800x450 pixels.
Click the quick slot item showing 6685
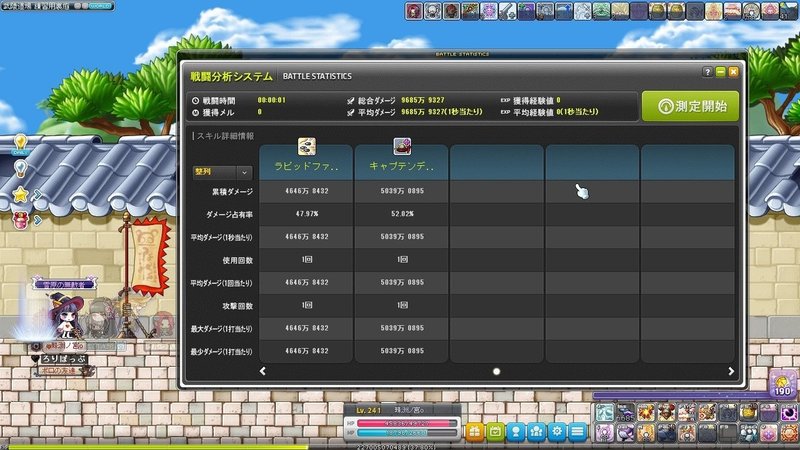(625, 412)
